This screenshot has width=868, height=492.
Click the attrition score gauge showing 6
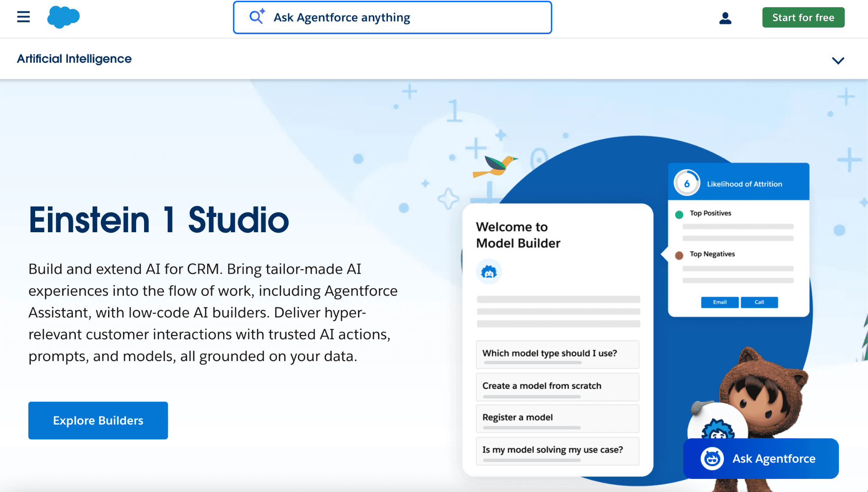tap(687, 182)
